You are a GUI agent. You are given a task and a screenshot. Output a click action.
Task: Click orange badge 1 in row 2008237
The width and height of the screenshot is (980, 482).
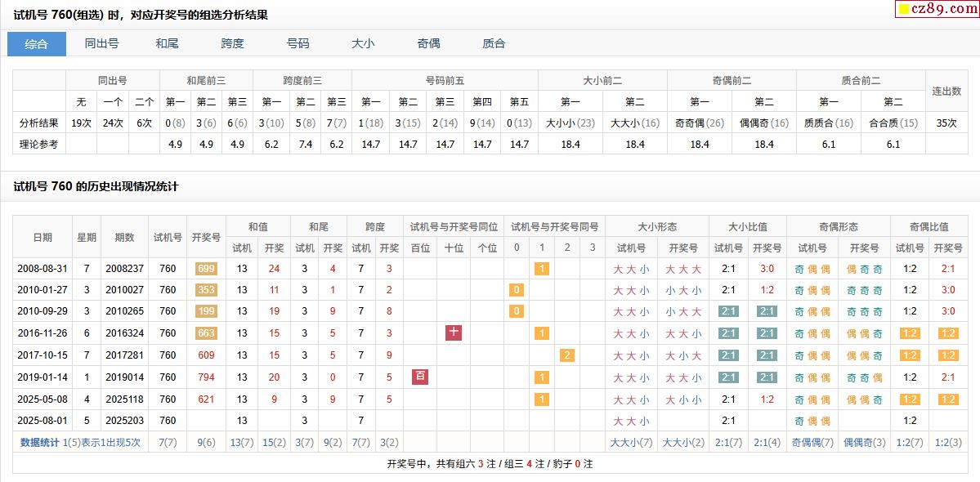(542, 269)
